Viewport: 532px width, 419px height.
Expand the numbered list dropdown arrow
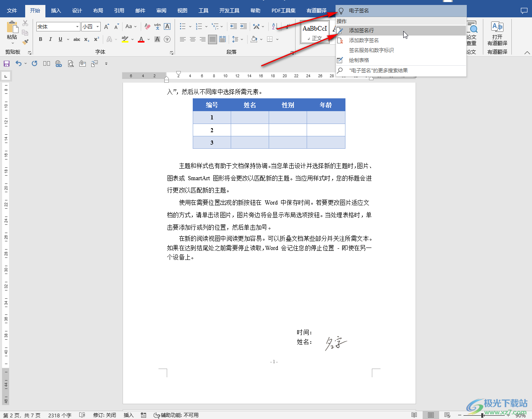pyautogui.click(x=206, y=27)
